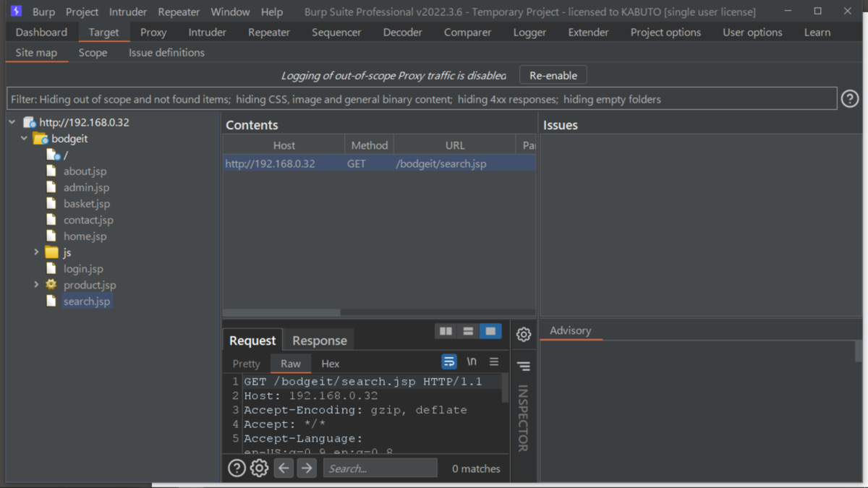Viewport: 868px width, 488px height.
Task: Open the Intruder menu
Action: click(128, 12)
